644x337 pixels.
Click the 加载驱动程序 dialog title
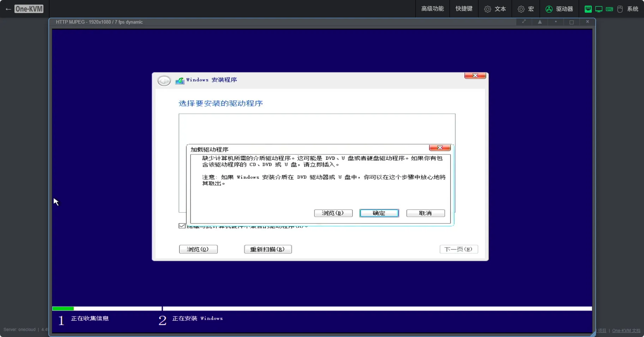tap(210, 149)
